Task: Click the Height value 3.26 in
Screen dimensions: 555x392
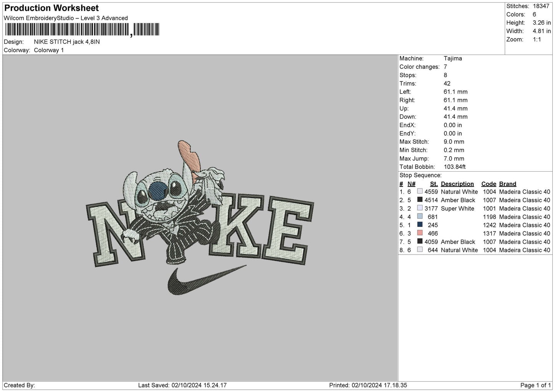Action: pos(542,23)
